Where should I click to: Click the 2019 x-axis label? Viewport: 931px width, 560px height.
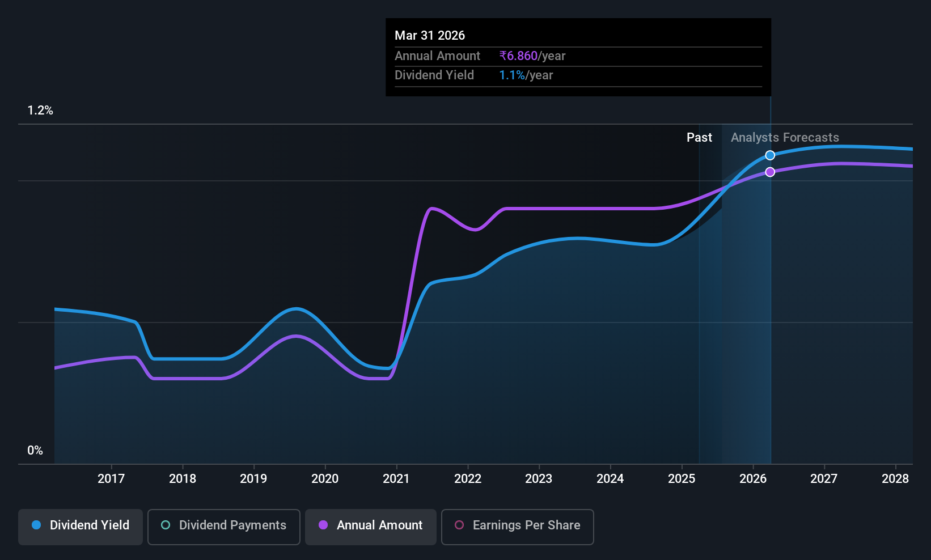click(x=253, y=479)
